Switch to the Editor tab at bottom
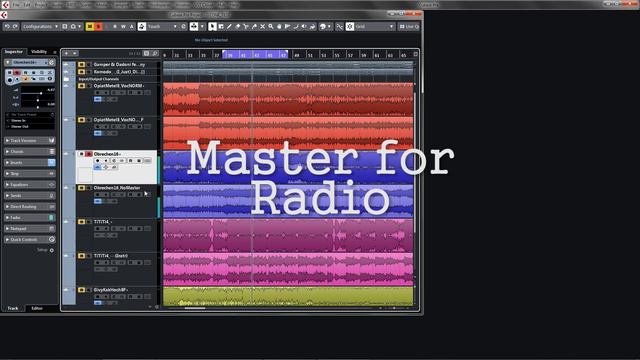 [37, 308]
